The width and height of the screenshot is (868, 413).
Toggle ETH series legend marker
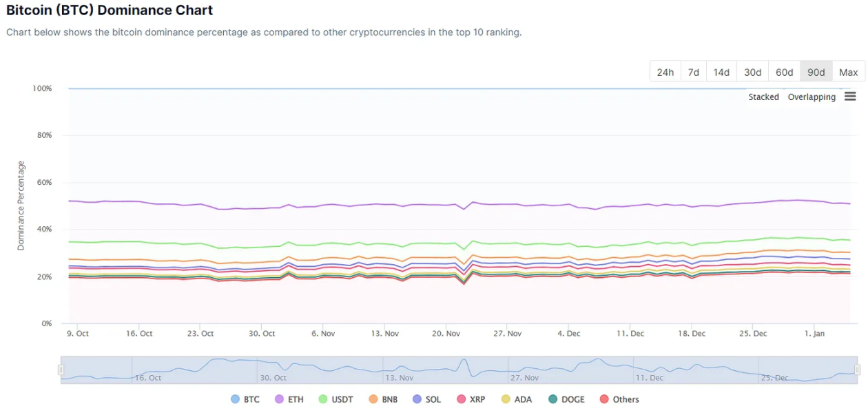click(x=280, y=399)
